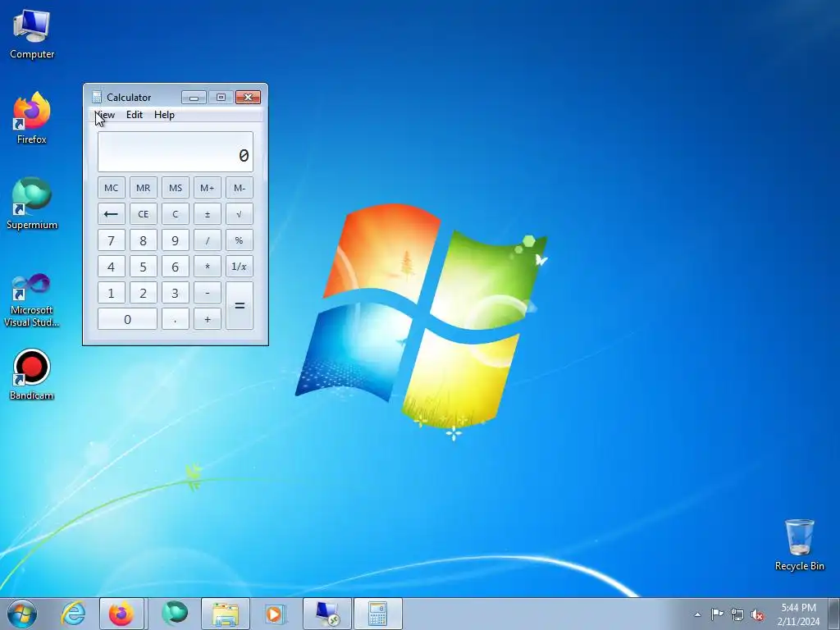Click the Calculator taskbar button
840x630 pixels.
377,614
